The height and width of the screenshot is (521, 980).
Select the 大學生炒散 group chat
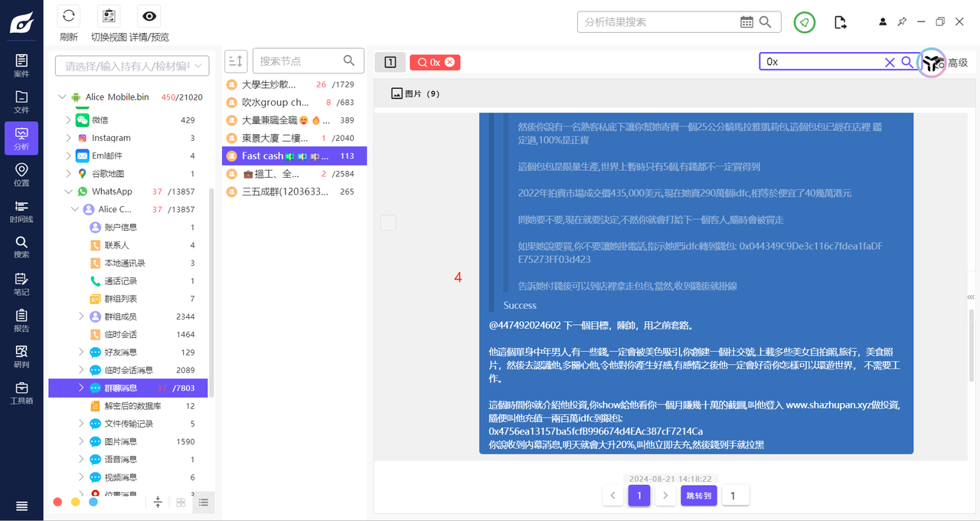click(294, 84)
